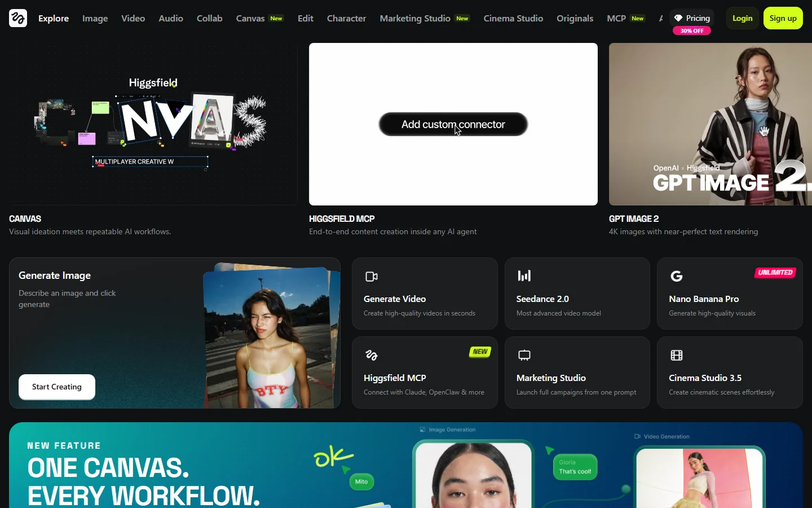This screenshot has width=812, height=508.
Task: Click the ONE CANVAS. EVERY WORKFLOW. banner heading
Action: pos(144,481)
